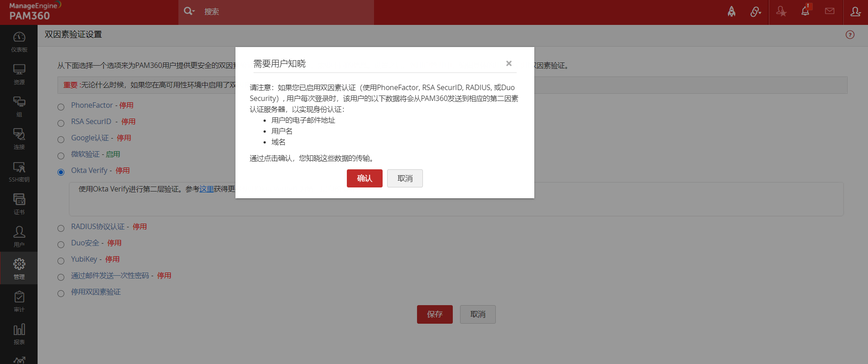
Task: Select the YubiKey radio button
Action: 61,261
